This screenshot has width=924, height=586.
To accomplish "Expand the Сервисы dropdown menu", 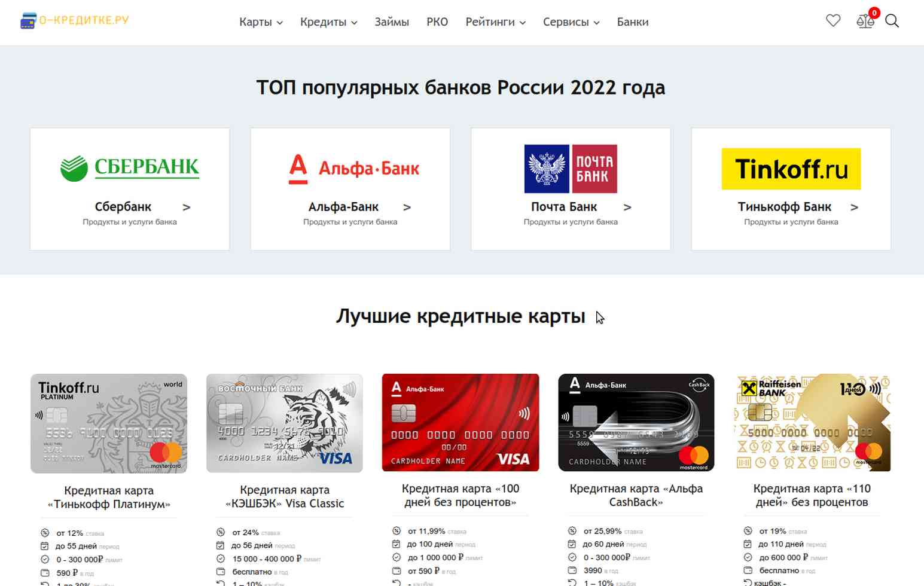I will pos(571,22).
